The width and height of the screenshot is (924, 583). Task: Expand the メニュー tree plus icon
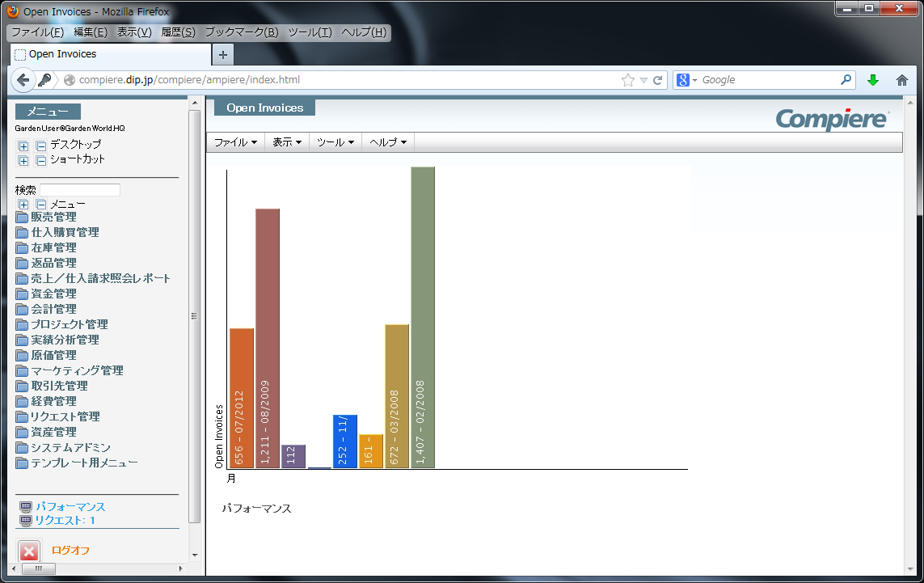[x=23, y=204]
